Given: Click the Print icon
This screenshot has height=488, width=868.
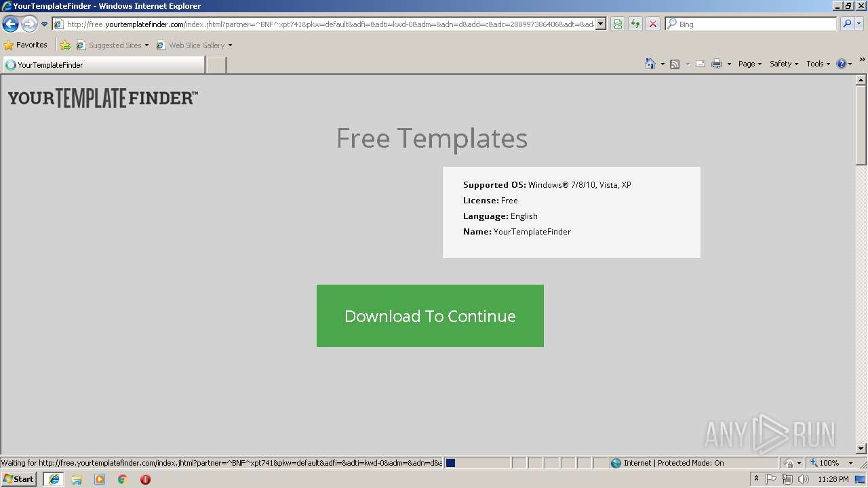Looking at the screenshot, I should (x=717, y=64).
